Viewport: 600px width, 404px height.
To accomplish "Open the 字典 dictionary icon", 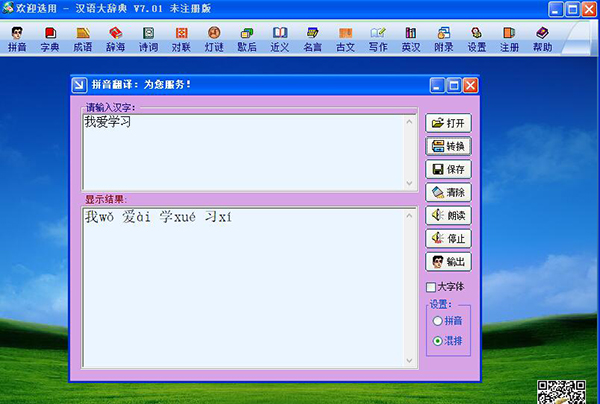I will click(x=50, y=39).
